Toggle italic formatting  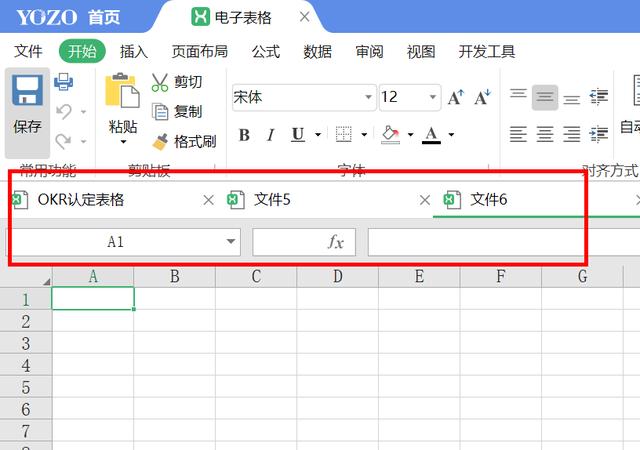pos(270,134)
